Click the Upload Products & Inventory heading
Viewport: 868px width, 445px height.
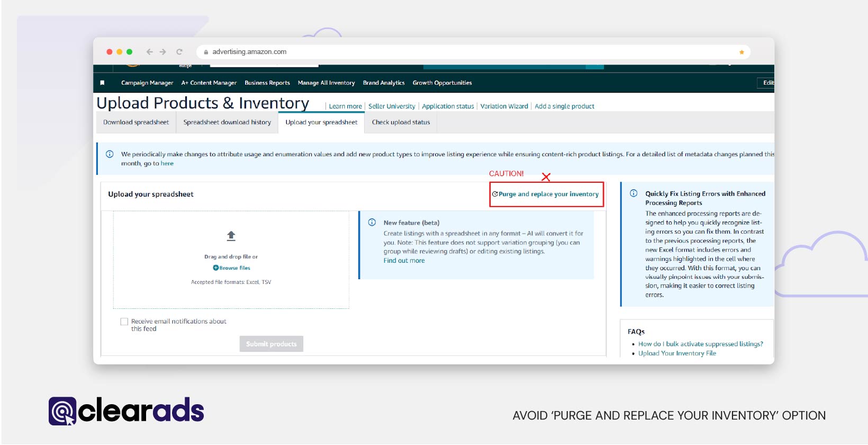(203, 103)
